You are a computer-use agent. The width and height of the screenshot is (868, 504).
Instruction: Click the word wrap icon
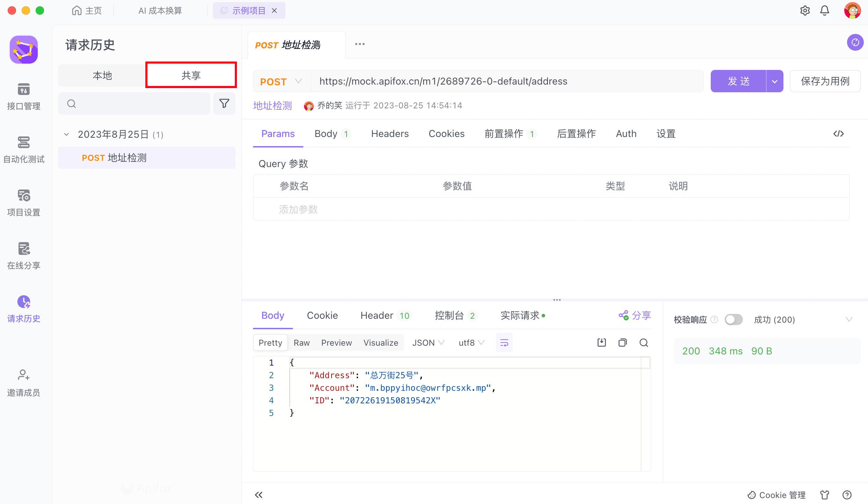point(504,343)
